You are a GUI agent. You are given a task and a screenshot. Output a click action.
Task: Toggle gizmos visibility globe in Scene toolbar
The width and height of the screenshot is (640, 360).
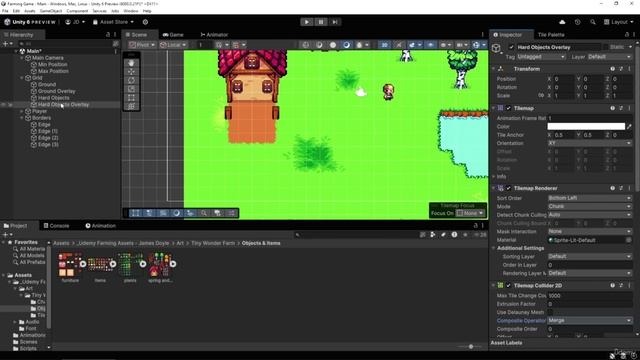pos(476,45)
